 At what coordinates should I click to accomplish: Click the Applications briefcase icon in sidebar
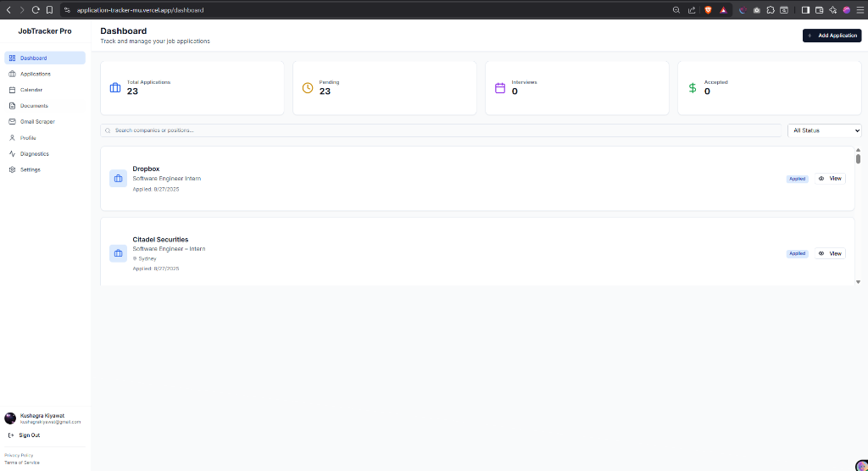click(x=12, y=74)
